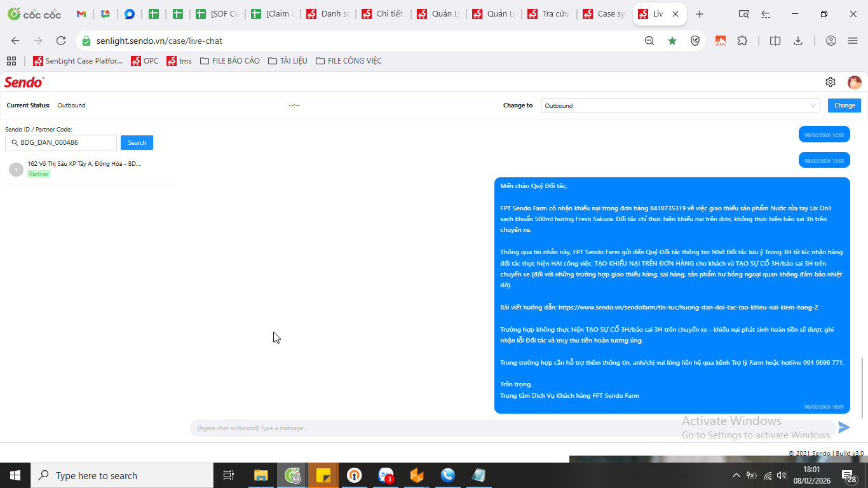
Task: Click the Sendo logo
Action: click(24, 82)
